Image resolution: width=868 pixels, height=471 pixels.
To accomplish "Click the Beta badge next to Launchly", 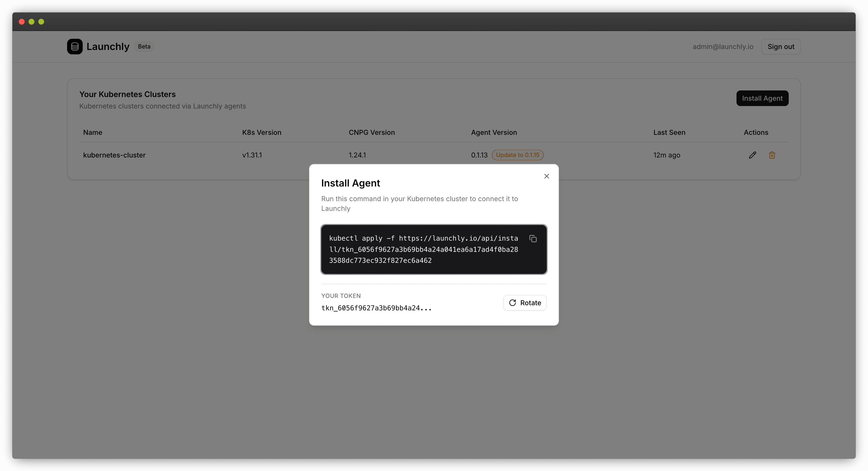I will tap(144, 47).
